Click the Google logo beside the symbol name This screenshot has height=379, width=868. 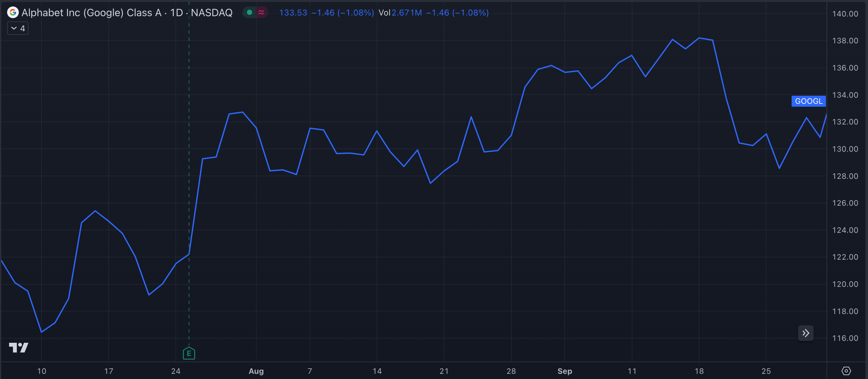coord(12,12)
